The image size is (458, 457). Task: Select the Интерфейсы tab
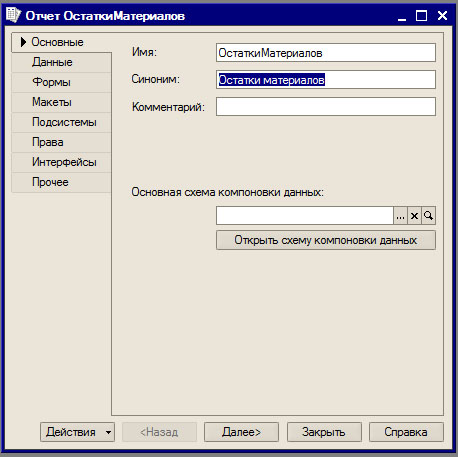61,162
